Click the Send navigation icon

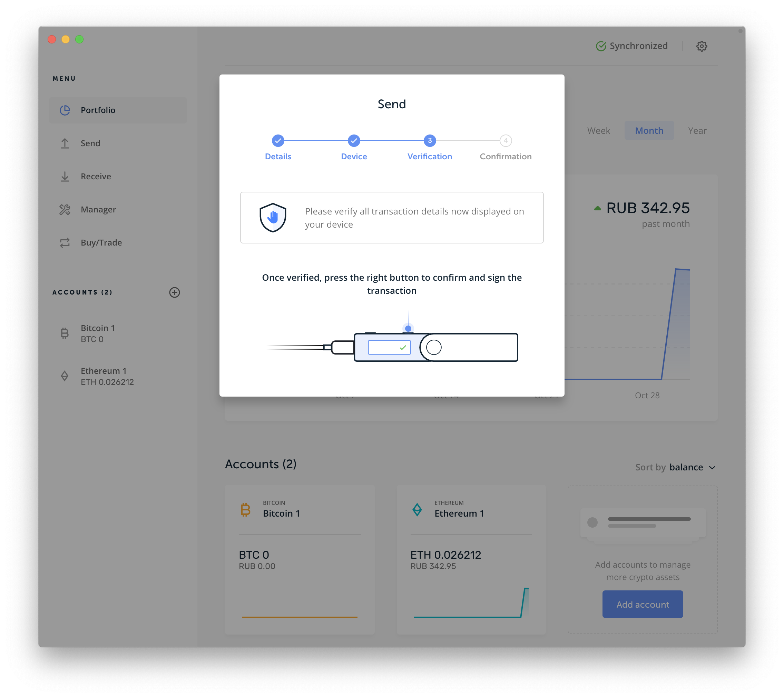[x=65, y=143]
